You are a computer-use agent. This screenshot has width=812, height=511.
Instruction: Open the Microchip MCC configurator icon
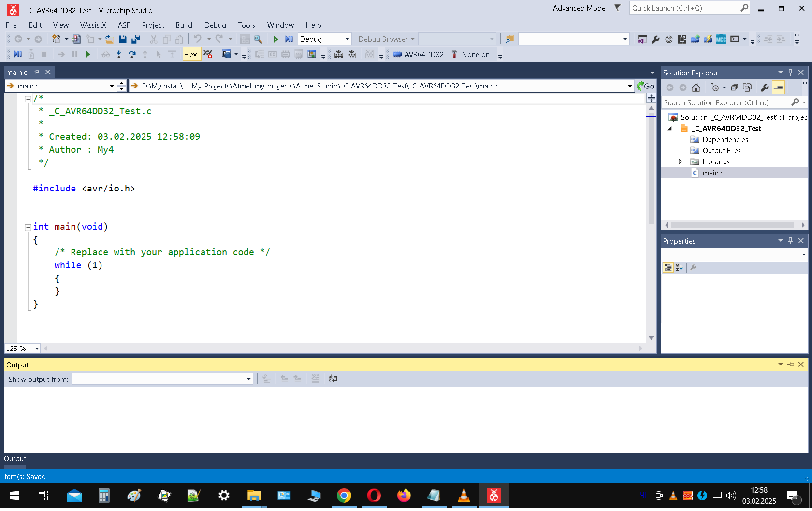(x=721, y=39)
